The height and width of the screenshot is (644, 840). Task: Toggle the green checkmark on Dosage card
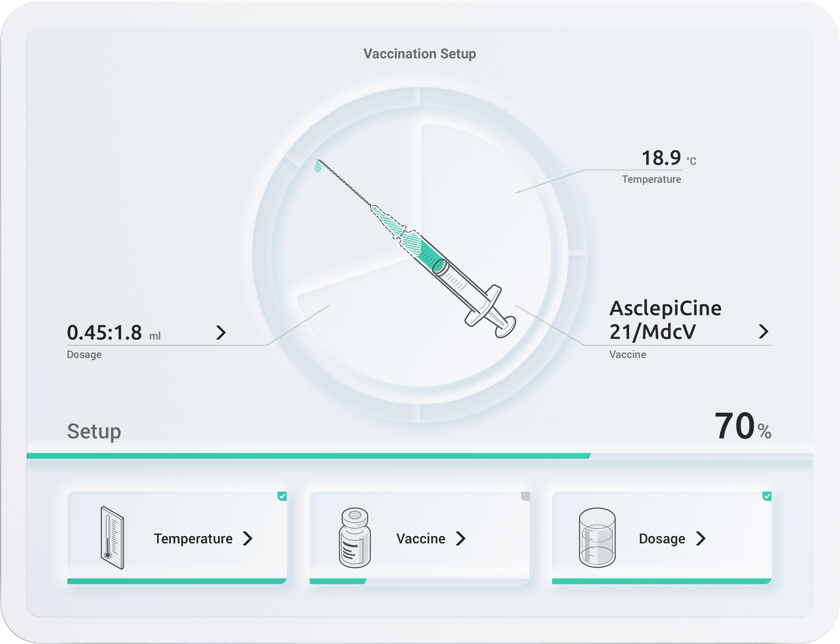pyautogui.click(x=767, y=496)
